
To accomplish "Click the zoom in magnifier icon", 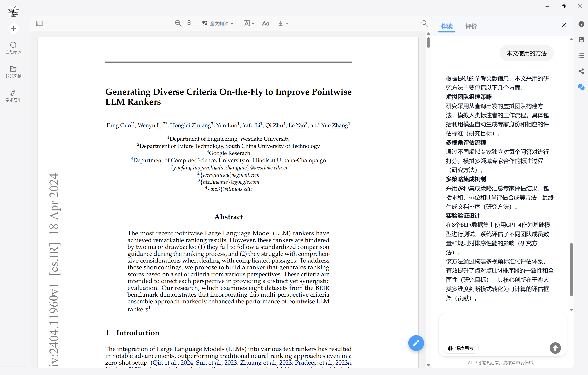I will point(190,23).
